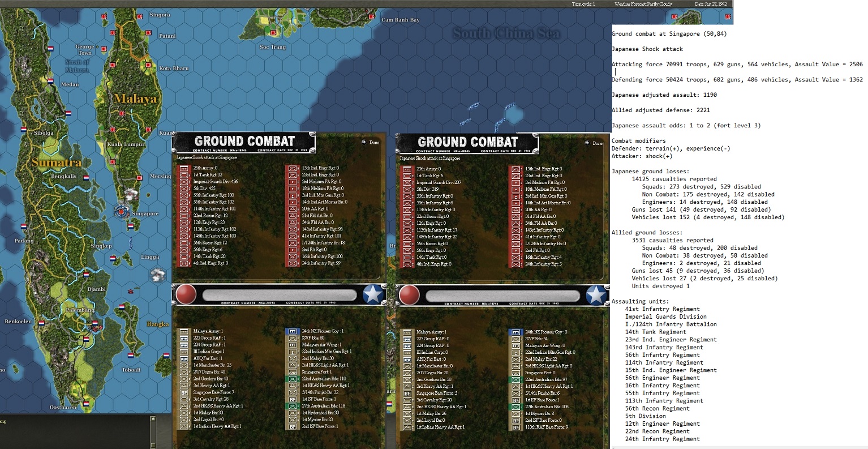Viewport: 868px width, 449px height.
Task: Select the icon next to 'Imperial Guards Div: 436'
Action: [184, 182]
